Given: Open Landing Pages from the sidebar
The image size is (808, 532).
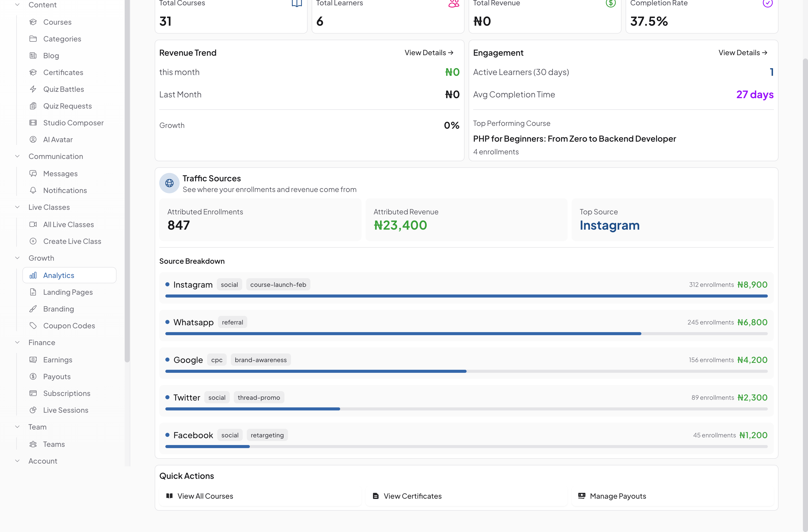Looking at the screenshot, I should (x=68, y=292).
